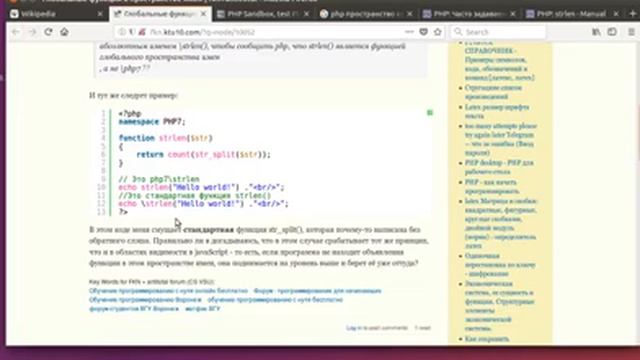Click the '1 read' counter text

422,328
